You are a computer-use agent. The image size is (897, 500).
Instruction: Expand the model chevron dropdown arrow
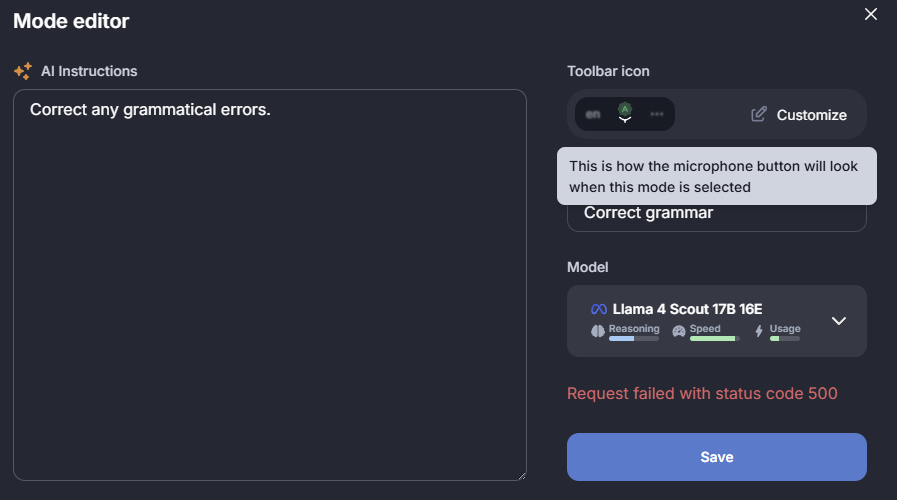(839, 321)
